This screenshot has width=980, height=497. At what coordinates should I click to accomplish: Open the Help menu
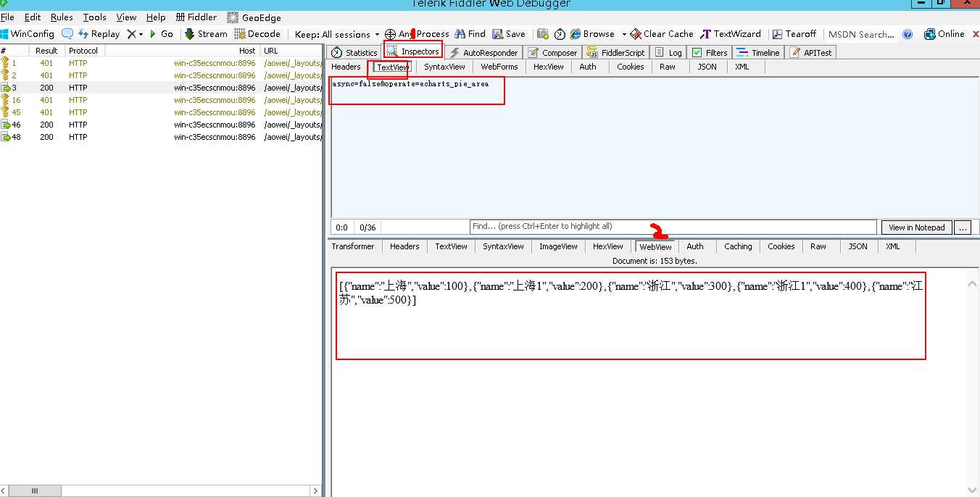point(156,17)
